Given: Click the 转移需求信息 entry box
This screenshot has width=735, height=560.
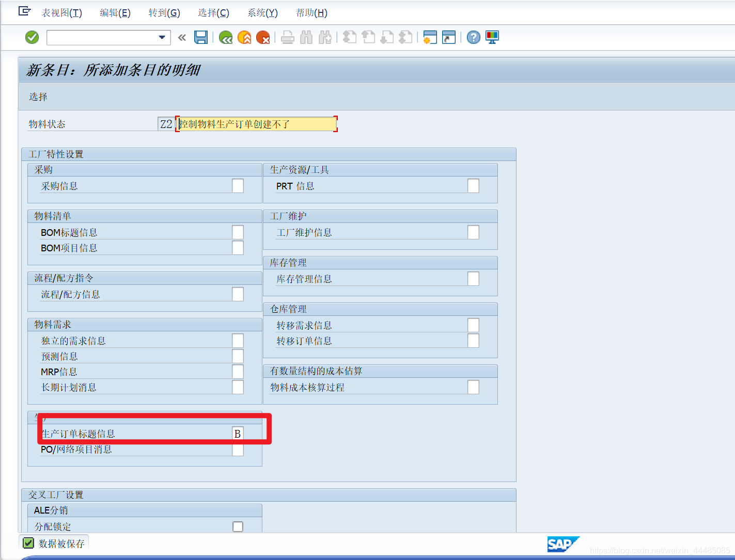Looking at the screenshot, I should tap(473, 325).
